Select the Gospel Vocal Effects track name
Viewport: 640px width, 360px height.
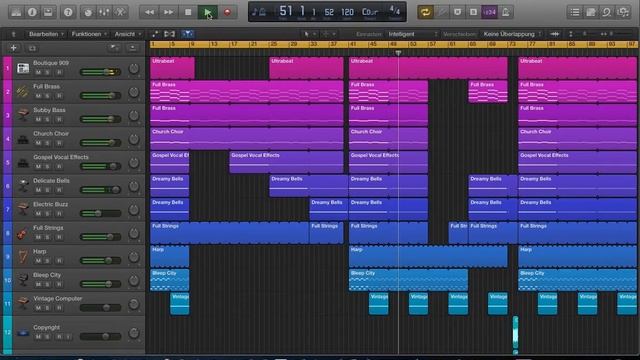tap(61, 157)
